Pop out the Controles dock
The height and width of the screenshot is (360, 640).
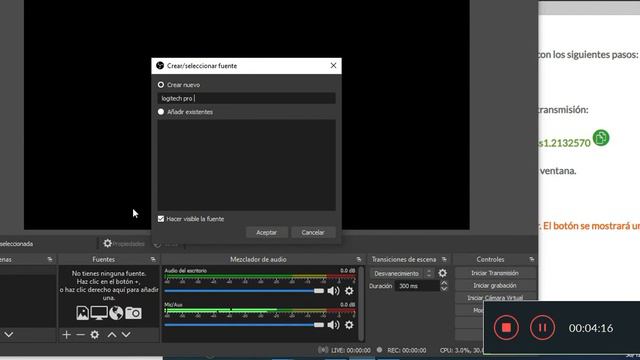531,259
